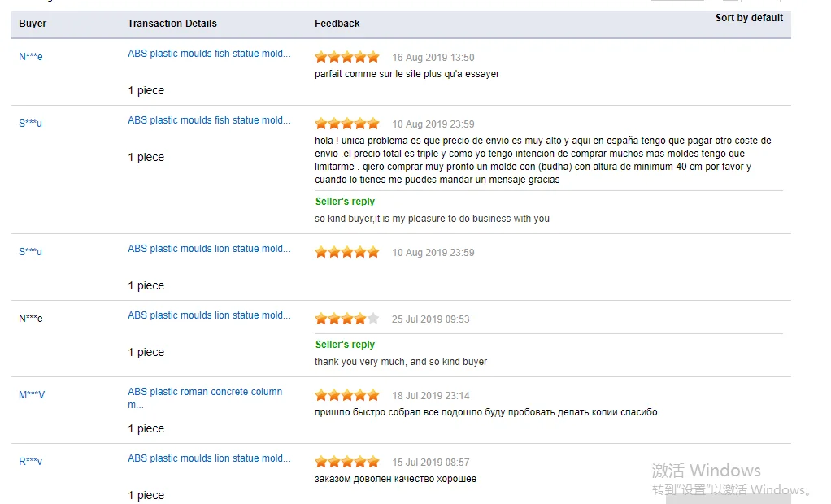Open buyer N***e profile on fish mold review
The width and height of the screenshot is (831, 504).
[31, 56]
